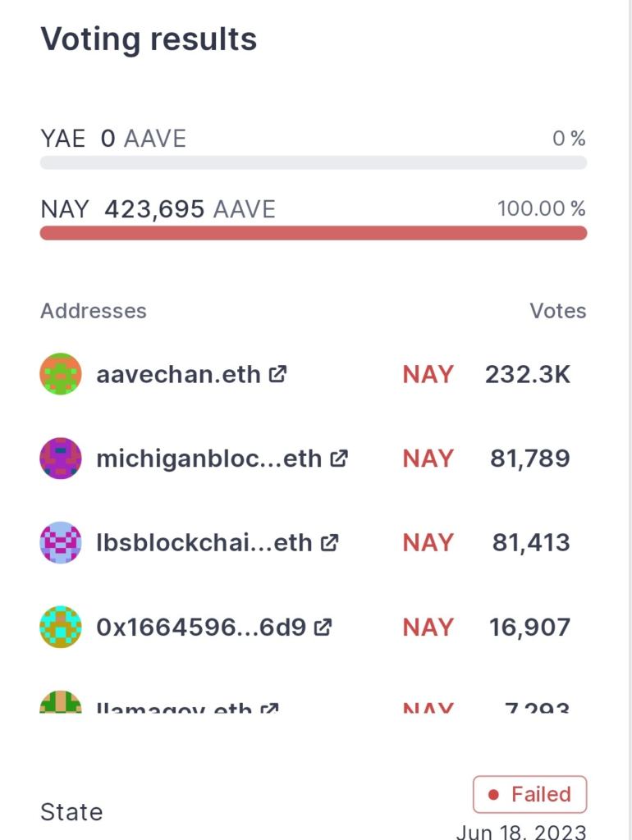The width and height of the screenshot is (632, 840).
Task: Click the empty YAE vote progress bar
Action: (x=314, y=162)
